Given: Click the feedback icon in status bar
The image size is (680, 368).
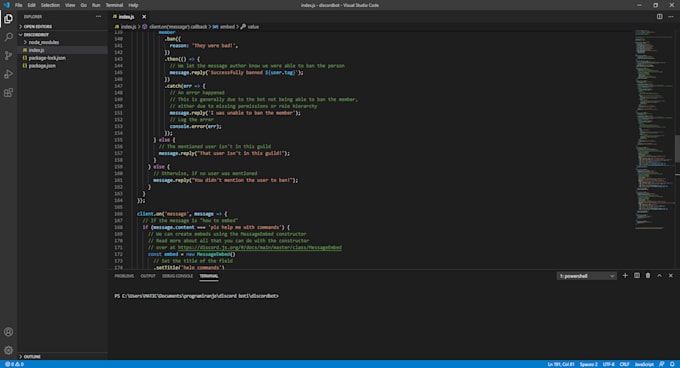Looking at the screenshot, I should click(661, 364).
